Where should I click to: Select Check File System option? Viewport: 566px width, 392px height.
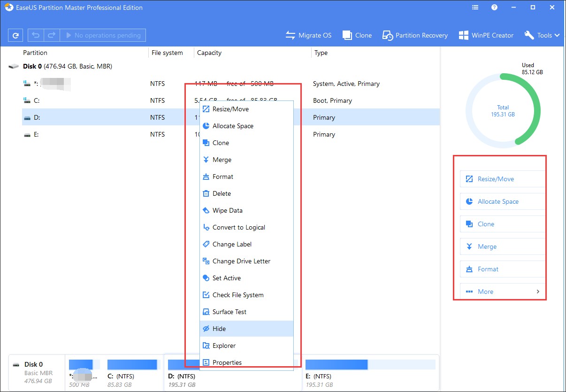tap(246, 295)
